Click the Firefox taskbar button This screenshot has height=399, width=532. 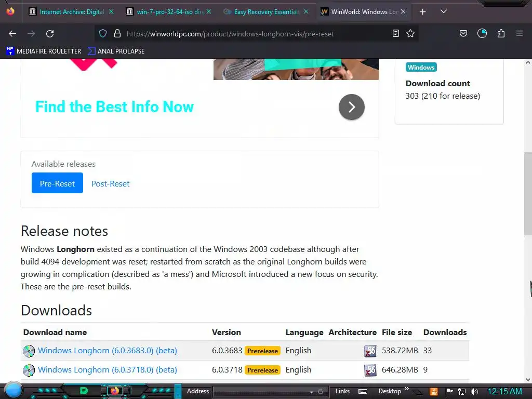[x=115, y=391]
